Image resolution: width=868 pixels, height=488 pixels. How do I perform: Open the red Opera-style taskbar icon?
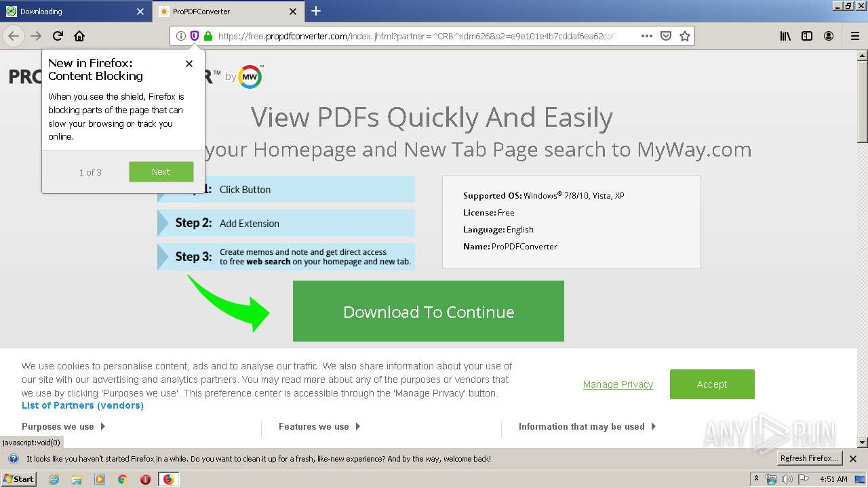(145, 479)
